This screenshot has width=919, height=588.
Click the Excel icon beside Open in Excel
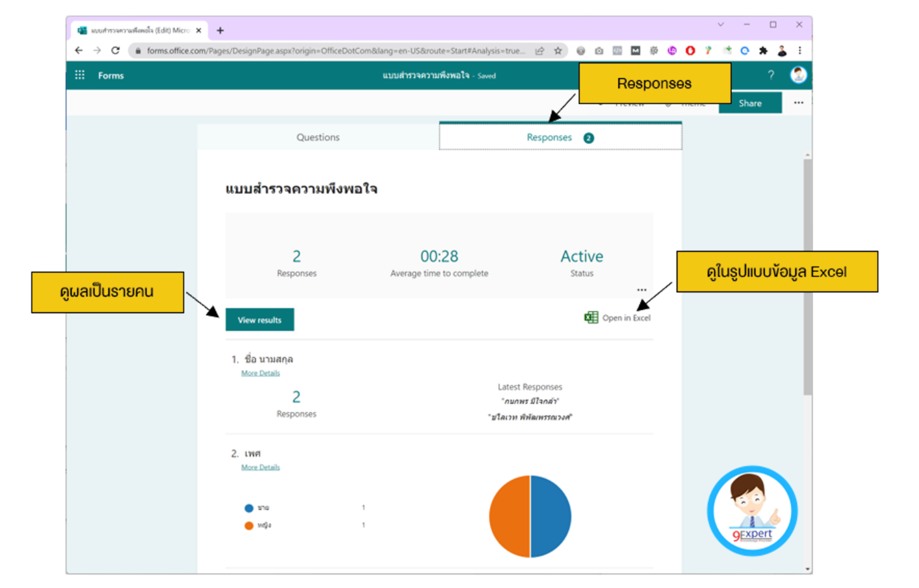click(591, 317)
